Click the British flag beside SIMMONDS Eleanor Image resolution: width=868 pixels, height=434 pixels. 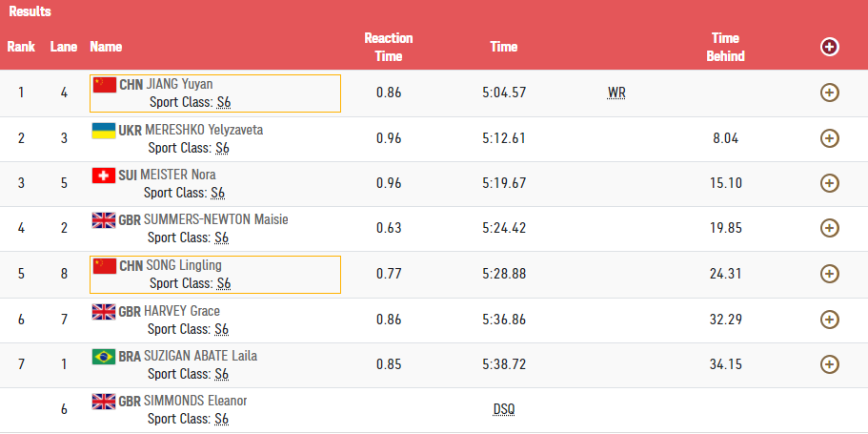point(103,401)
